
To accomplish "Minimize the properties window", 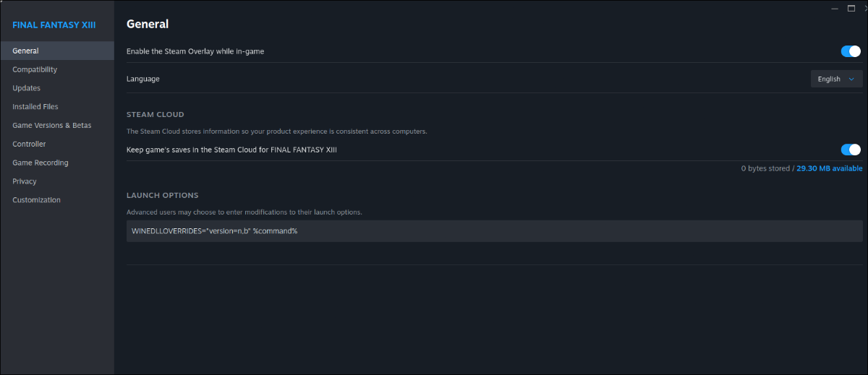I will click(x=834, y=7).
